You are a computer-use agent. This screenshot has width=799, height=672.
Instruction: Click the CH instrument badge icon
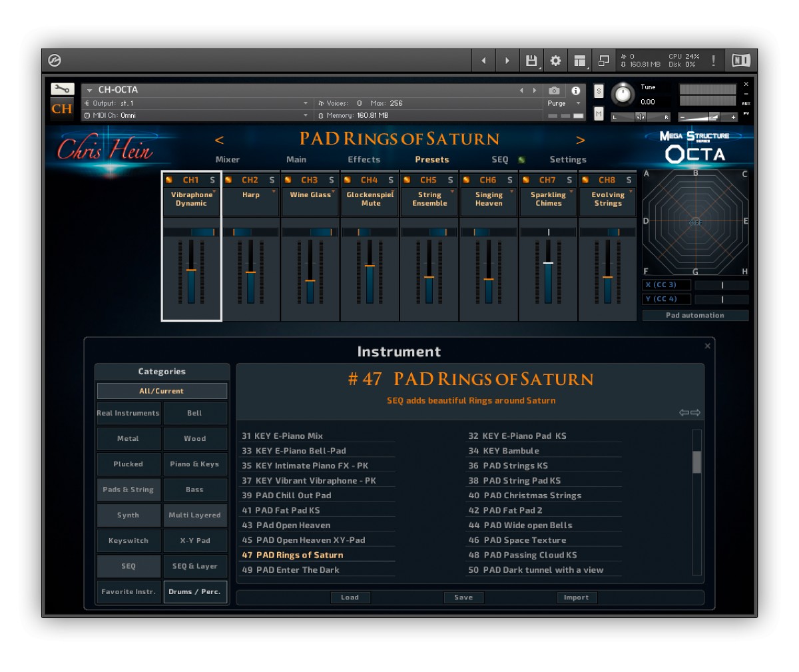(x=62, y=108)
